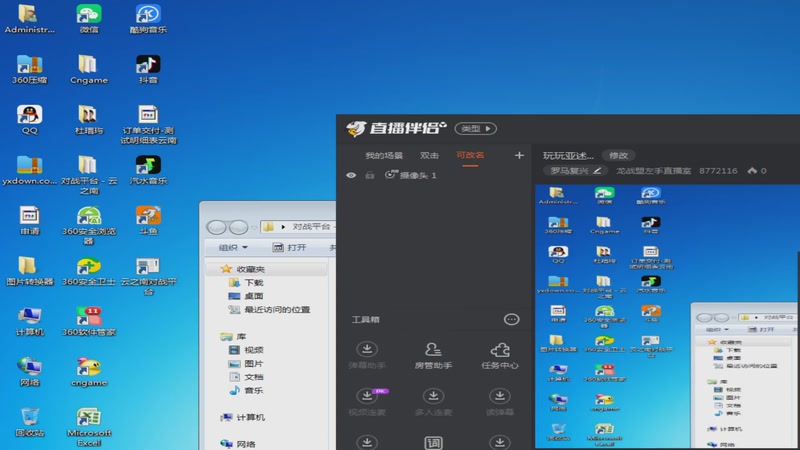
Task: Click the room number 8772116
Action: click(x=718, y=170)
